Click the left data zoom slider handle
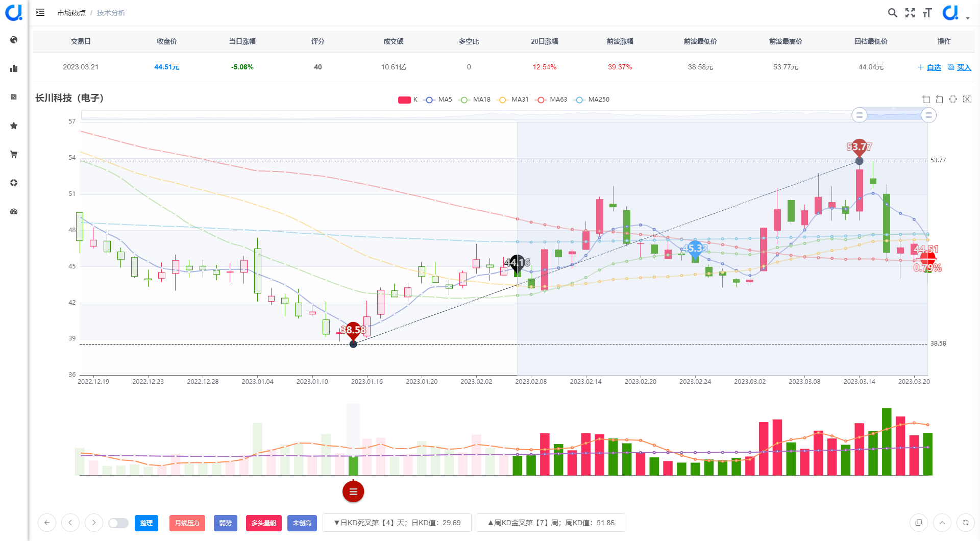The height and width of the screenshot is (541, 980). tap(860, 115)
